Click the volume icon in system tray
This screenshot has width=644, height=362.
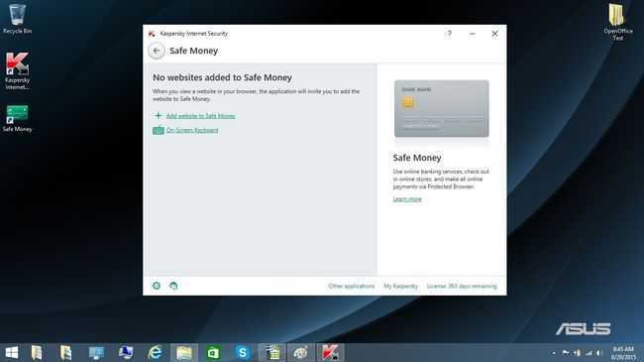(x=599, y=353)
